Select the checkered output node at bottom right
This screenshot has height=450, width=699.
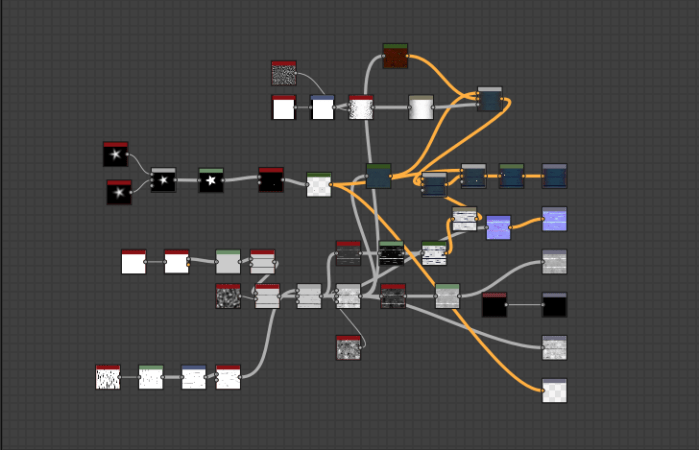554,390
